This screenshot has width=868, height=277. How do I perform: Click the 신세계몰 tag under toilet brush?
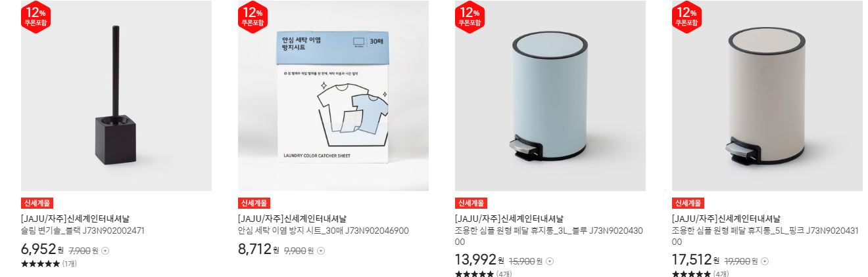tap(37, 203)
